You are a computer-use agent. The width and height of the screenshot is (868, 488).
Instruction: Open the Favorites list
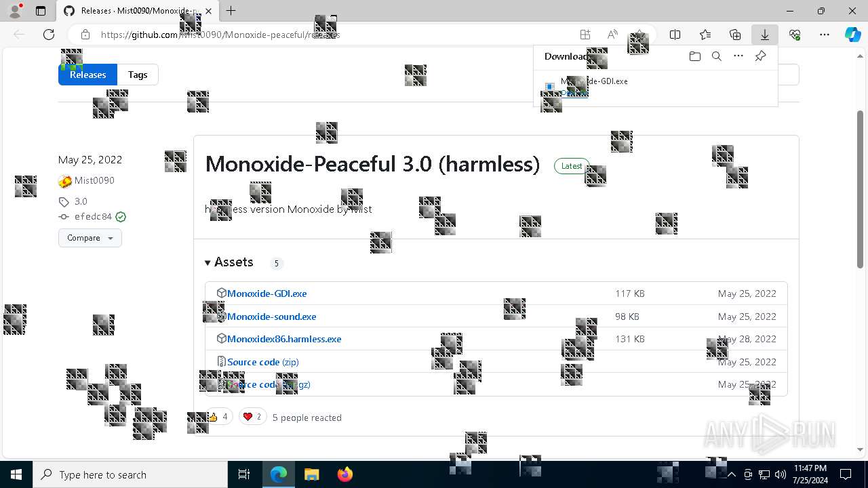click(705, 35)
